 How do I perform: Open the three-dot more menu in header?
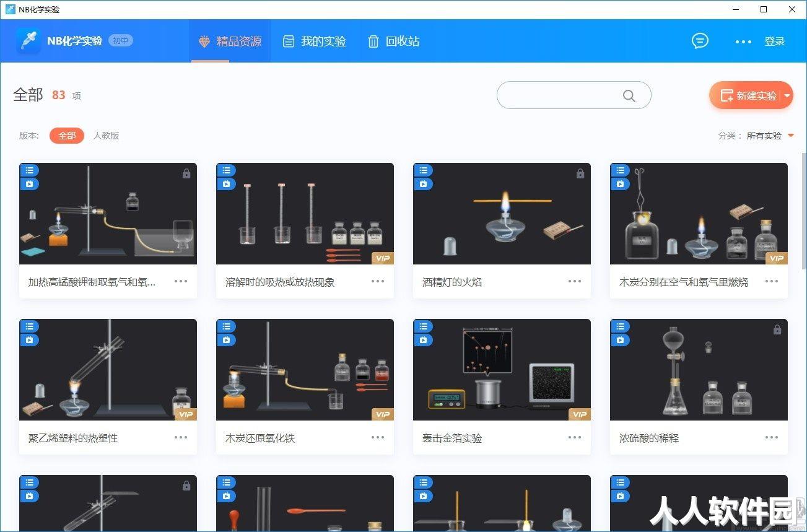click(743, 41)
